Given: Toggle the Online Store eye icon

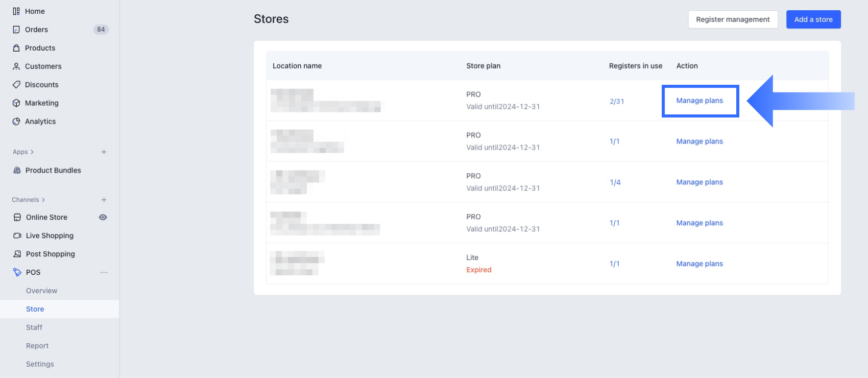Looking at the screenshot, I should [x=103, y=218].
